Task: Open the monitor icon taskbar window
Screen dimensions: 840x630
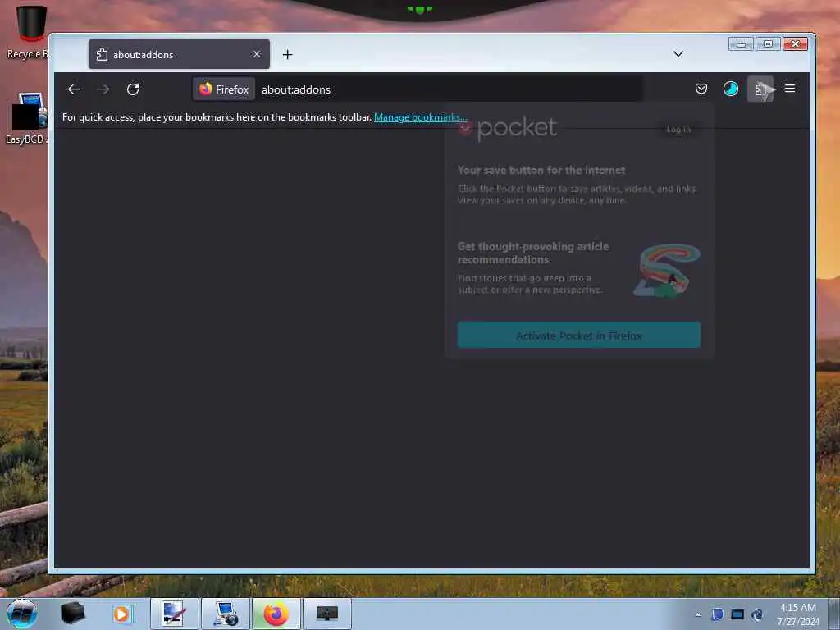Action: 326,614
